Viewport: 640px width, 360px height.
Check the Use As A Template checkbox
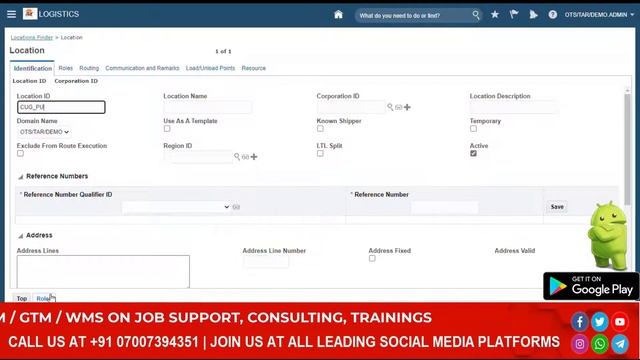coord(167,129)
